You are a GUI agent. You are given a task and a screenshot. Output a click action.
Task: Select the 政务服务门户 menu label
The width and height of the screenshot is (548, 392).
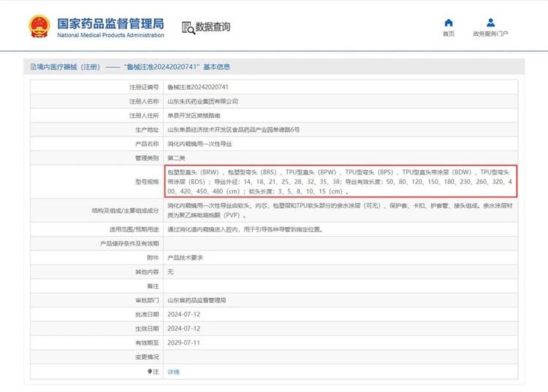pos(490,34)
